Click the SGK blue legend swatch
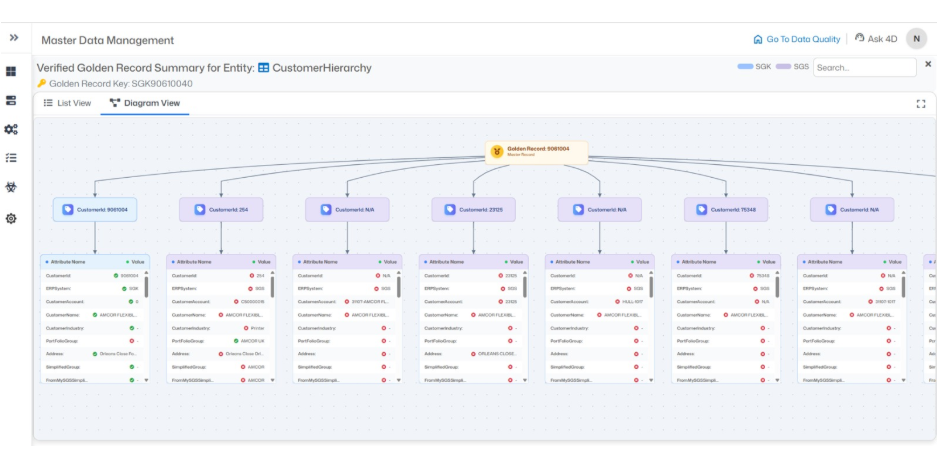Viewport: 947px width, 453px height. coord(746,67)
